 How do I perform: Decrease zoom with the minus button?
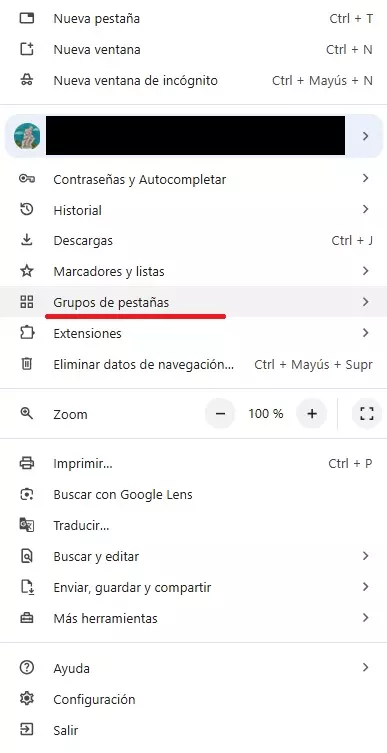(220, 413)
